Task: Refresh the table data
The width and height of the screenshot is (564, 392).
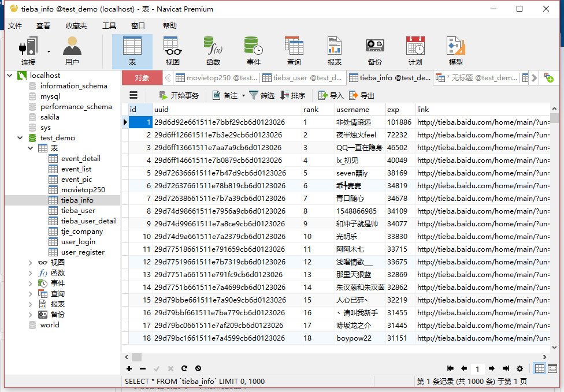Action: (x=184, y=368)
